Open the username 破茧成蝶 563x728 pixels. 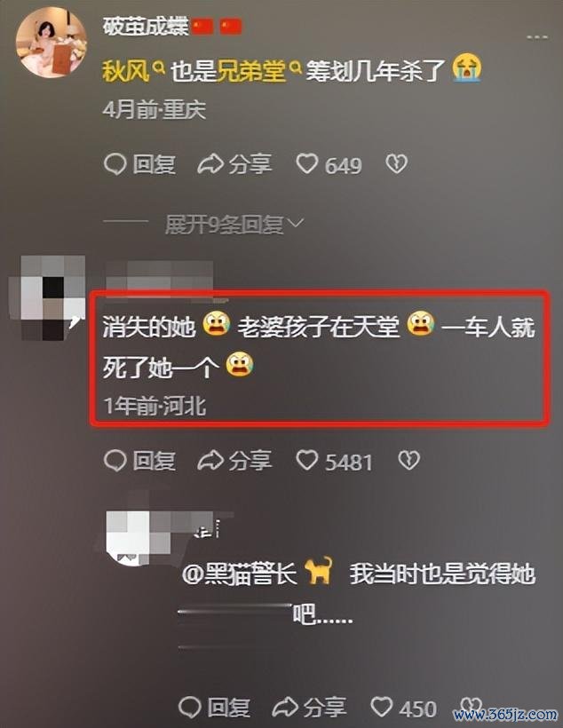(146, 27)
